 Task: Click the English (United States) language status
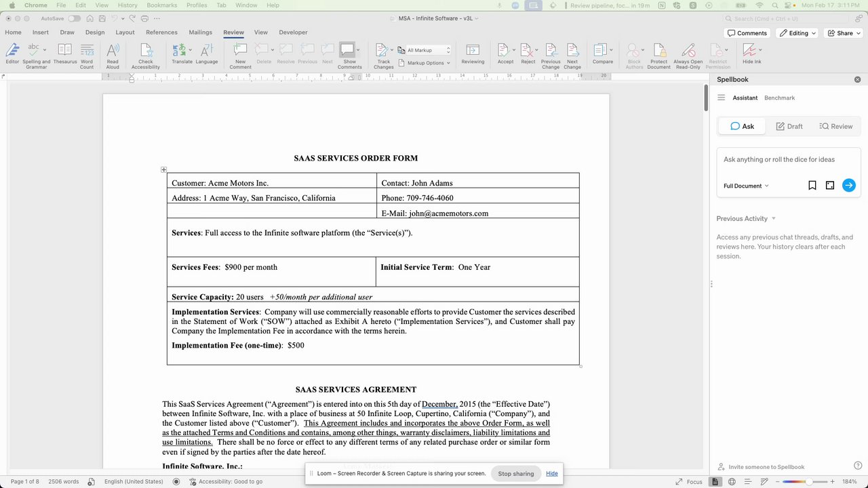(134, 481)
